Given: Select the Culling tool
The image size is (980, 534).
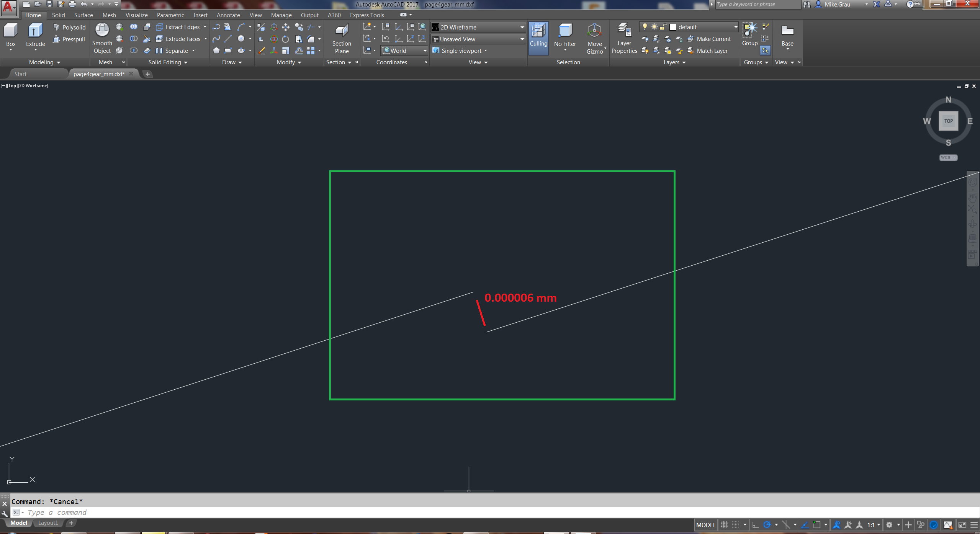Looking at the screenshot, I should tap(538, 37).
